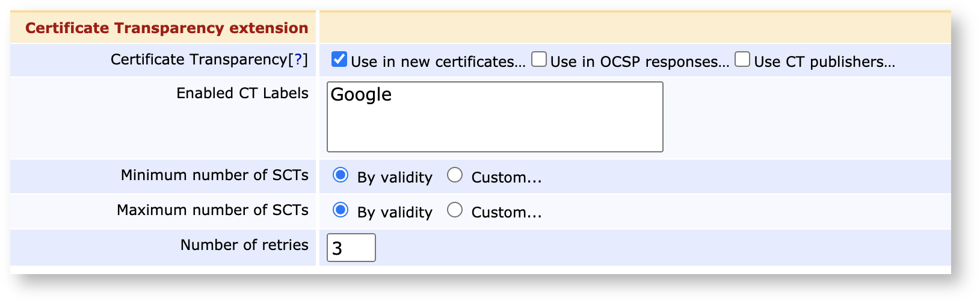Select 'Google' in Enabled CT Labels list
Screen dimensions: 980x303
click(361, 95)
